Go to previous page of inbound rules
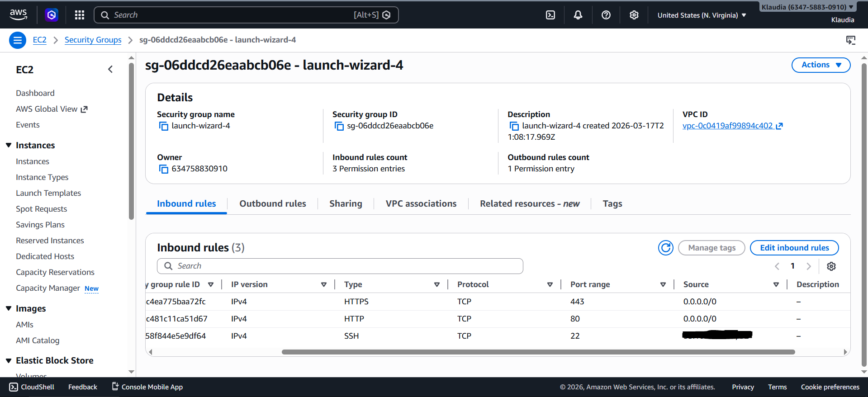The width and height of the screenshot is (868, 397). [x=777, y=266]
